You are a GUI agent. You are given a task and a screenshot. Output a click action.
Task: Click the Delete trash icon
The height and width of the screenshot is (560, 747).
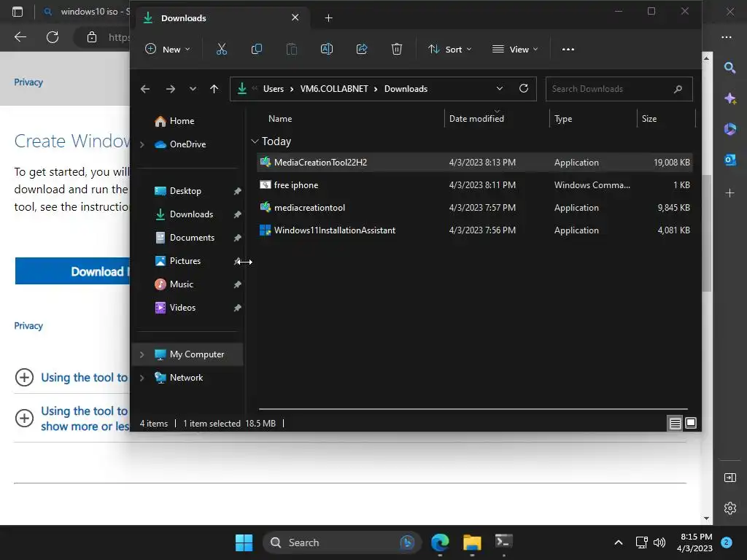tap(396, 49)
